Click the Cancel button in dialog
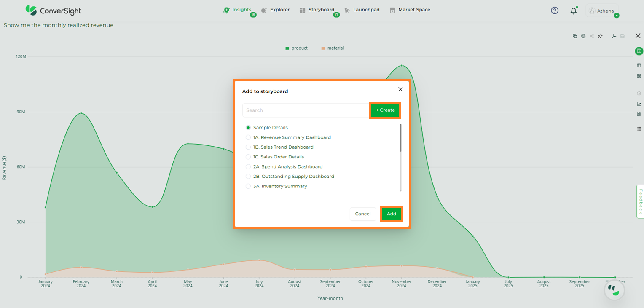 pyautogui.click(x=362, y=214)
